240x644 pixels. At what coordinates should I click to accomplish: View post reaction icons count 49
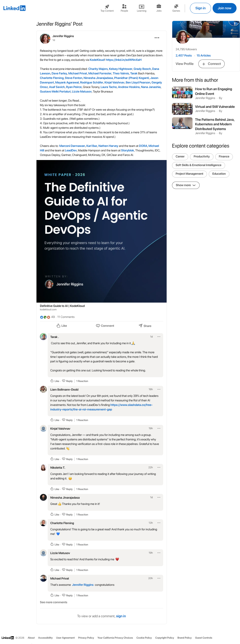(x=47, y=317)
